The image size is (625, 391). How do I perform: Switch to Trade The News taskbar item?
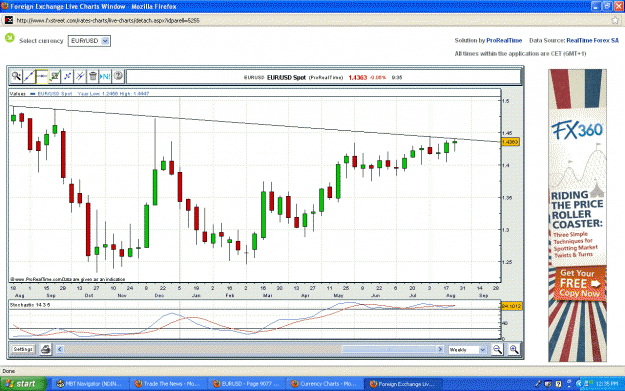tap(169, 384)
